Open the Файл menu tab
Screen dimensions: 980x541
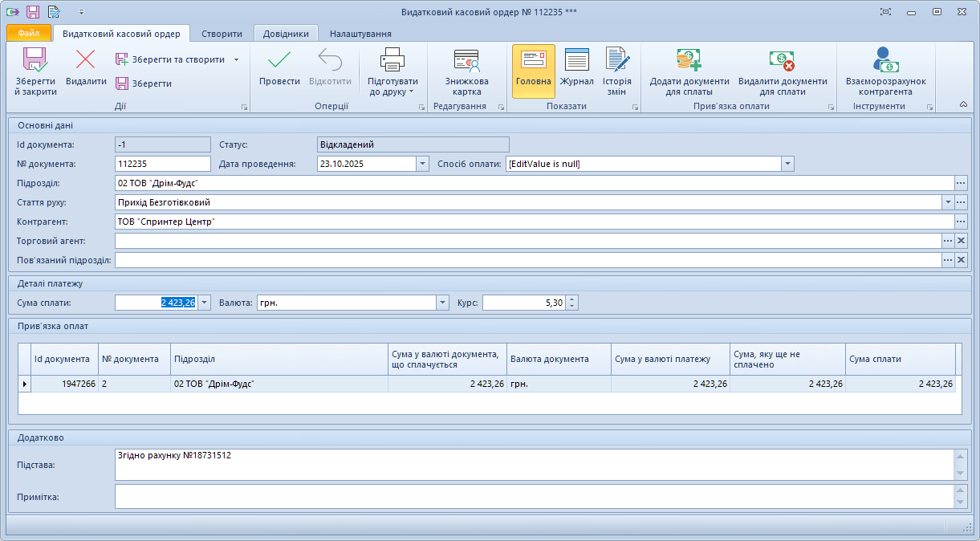(x=28, y=34)
